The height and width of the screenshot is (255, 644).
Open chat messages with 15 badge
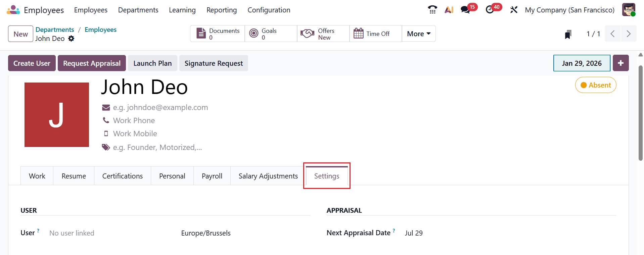(469, 9)
